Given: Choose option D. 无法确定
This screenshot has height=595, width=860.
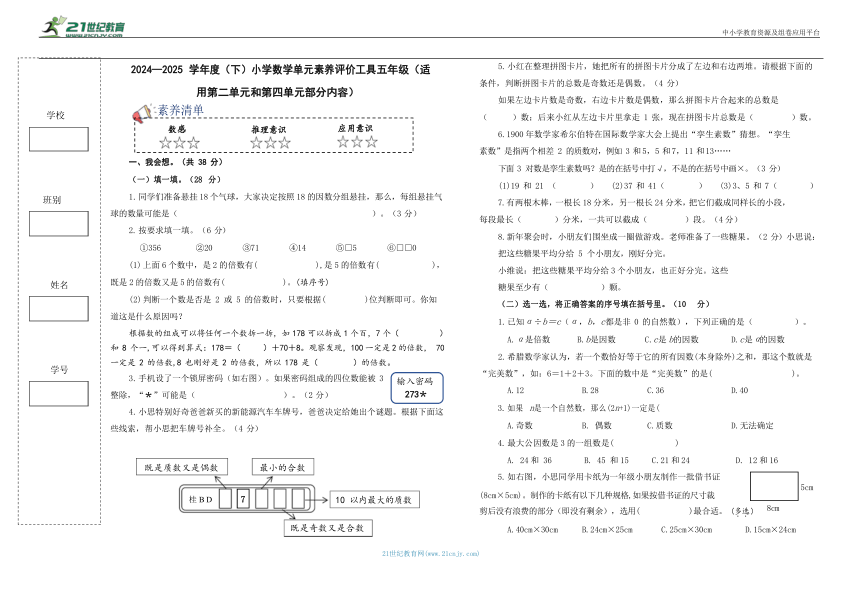Looking at the screenshot, I should coord(752,426).
